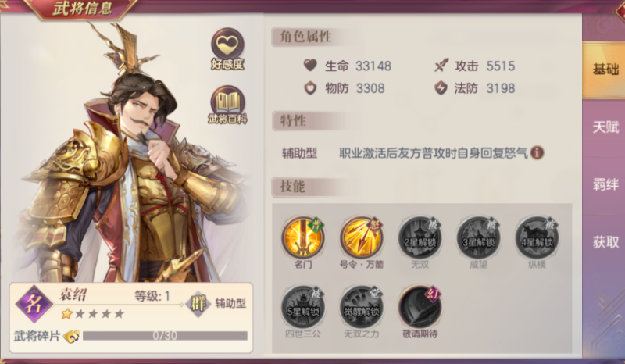The height and width of the screenshot is (364, 625).
Task: Tap the locked 无双 2星解锁 skill
Action: coord(420,238)
